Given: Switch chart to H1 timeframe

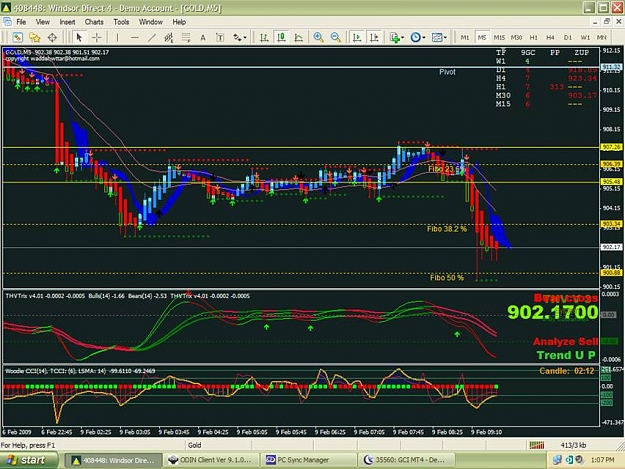Looking at the screenshot, I should point(533,37).
